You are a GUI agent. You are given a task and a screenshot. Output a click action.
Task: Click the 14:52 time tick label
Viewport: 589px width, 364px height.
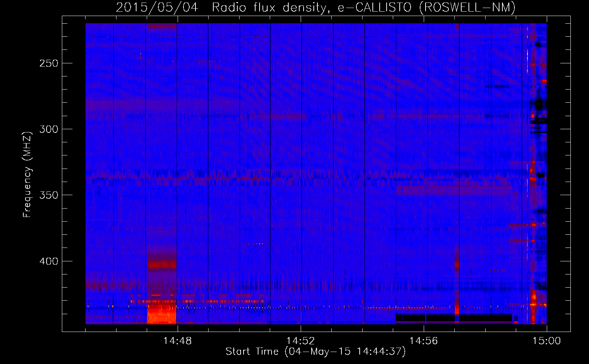(x=301, y=341)
